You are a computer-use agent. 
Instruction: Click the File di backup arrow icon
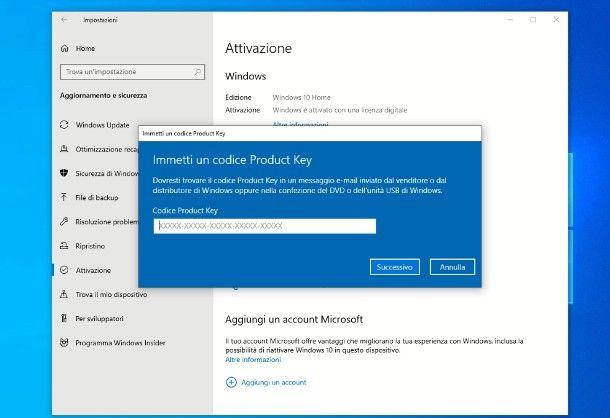pos(64,197)
